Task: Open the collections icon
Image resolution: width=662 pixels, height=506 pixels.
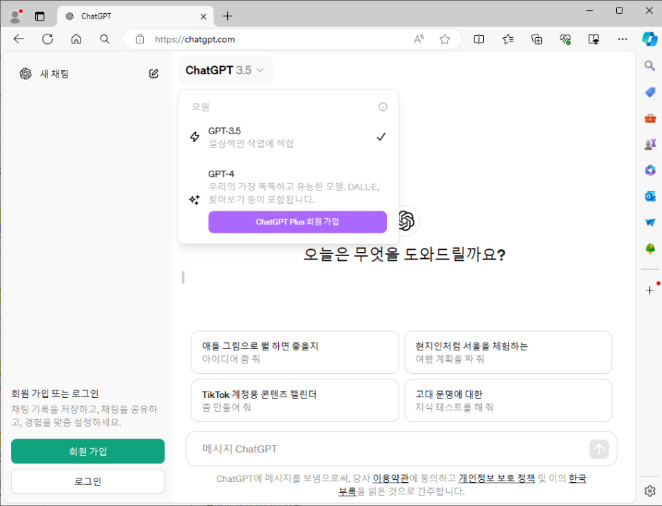Action: 537,39
